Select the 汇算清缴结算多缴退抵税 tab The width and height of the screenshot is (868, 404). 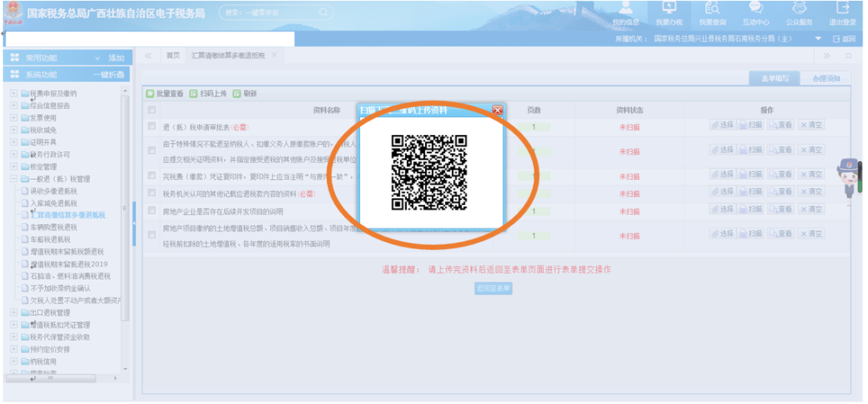tap(228, 55)
